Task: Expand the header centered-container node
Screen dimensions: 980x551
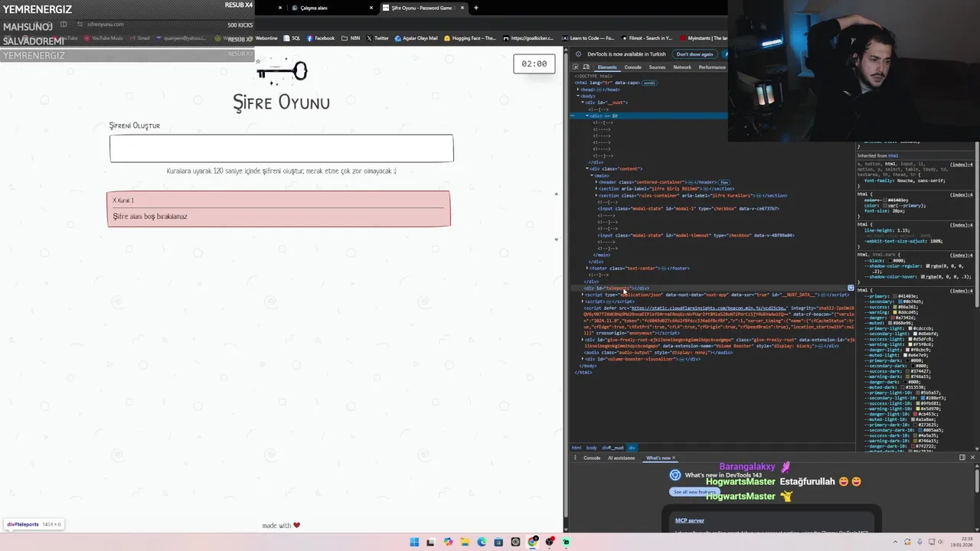Action: tap(596, 182)
